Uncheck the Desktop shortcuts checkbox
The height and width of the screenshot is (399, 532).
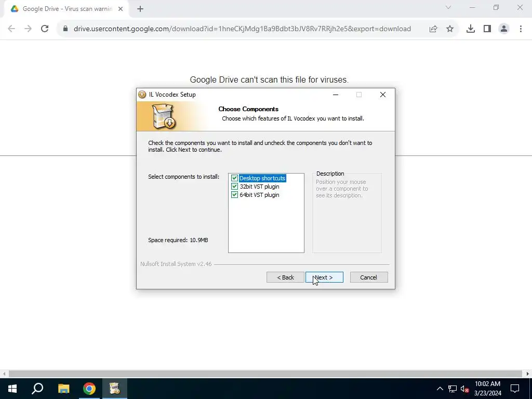coord(234,178)
